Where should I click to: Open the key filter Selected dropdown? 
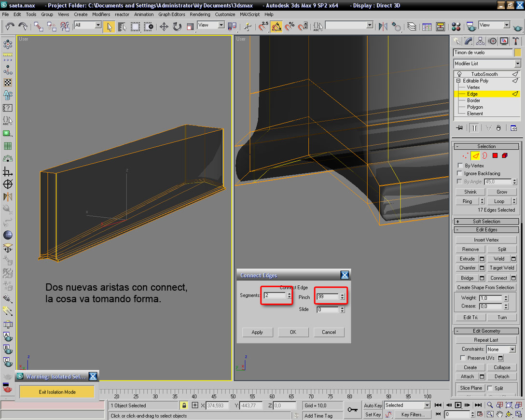pos(407,405)
